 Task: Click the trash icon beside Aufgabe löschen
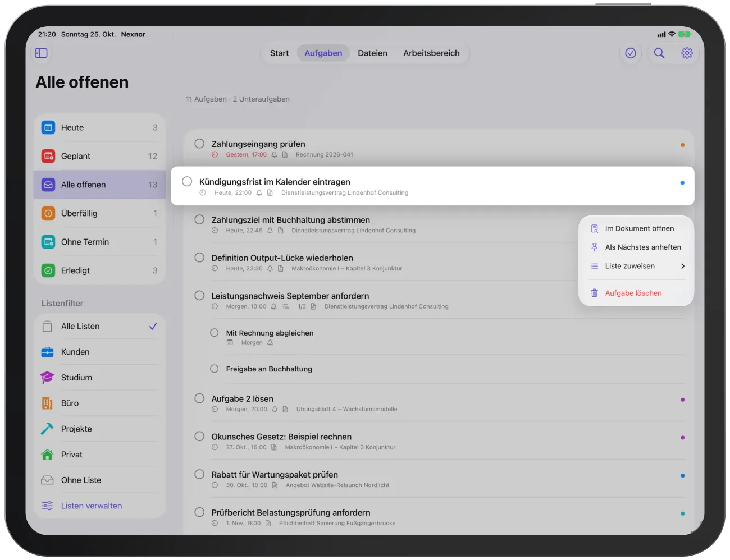[594, 293]
